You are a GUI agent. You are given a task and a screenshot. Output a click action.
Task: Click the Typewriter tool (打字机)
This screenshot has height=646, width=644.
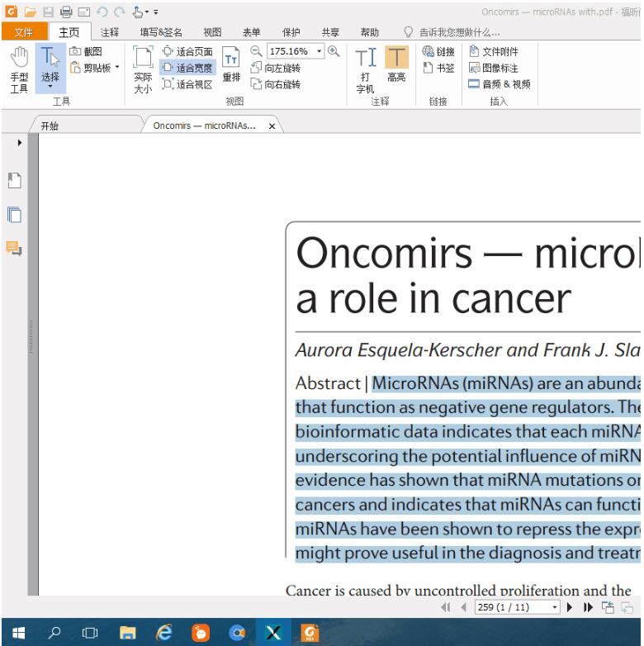pos(364,70)
